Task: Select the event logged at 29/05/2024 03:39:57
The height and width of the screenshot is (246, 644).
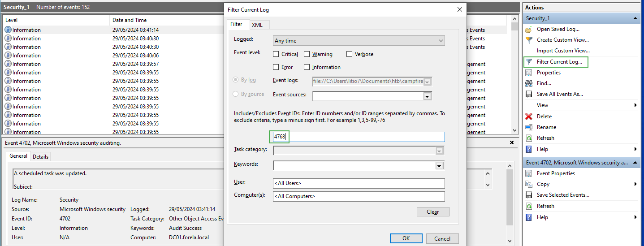Action: (x=135, y=64)
